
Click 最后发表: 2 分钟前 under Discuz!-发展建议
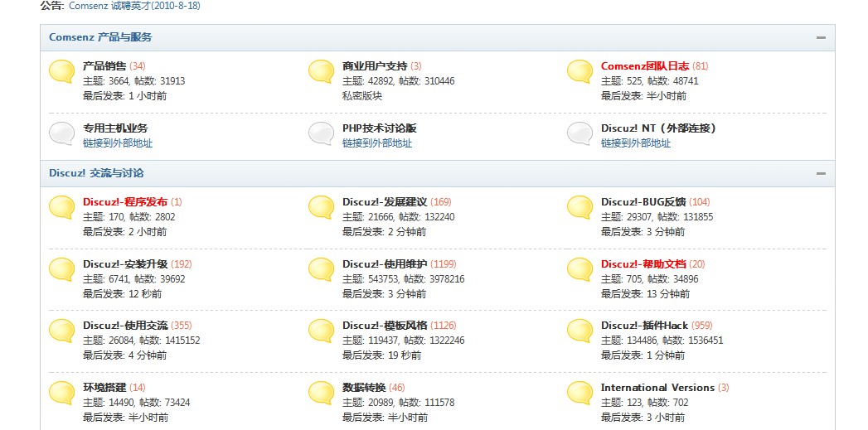point(384,231)
